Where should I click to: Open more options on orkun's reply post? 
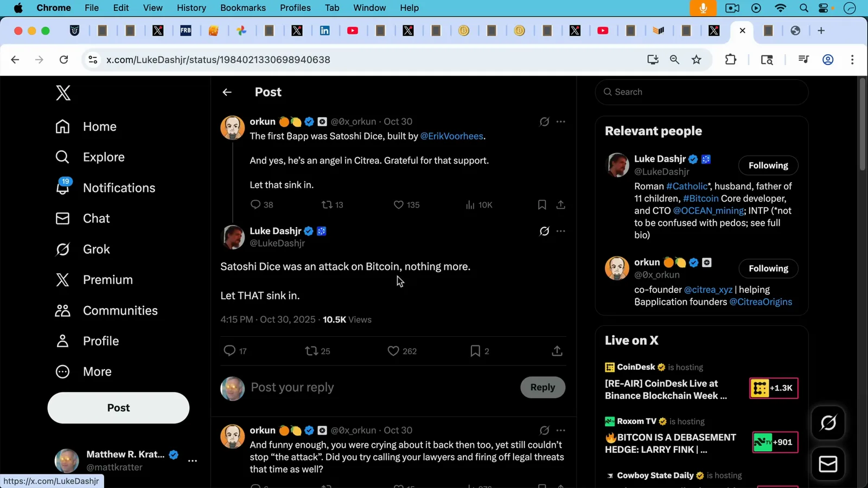pyautogui.click(x=561, y=430)
